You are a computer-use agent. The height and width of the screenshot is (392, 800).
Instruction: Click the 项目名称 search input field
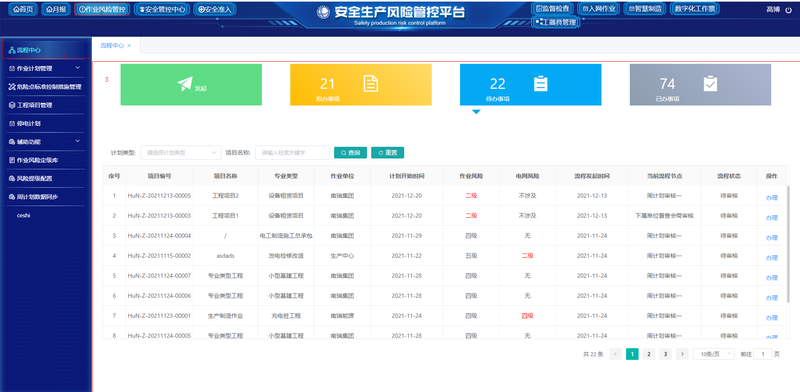click(292, 153)
